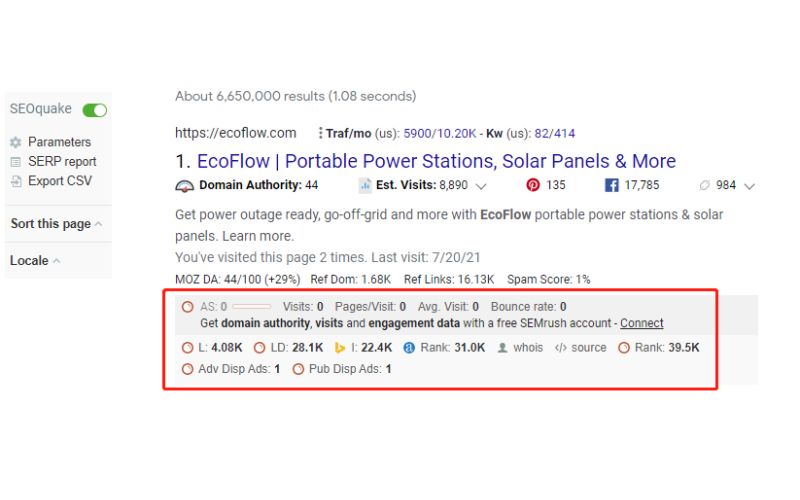Screen dimensions: 800x500
Task: Click the Ref Links: 16.13K text
Action: click(449, 280)
